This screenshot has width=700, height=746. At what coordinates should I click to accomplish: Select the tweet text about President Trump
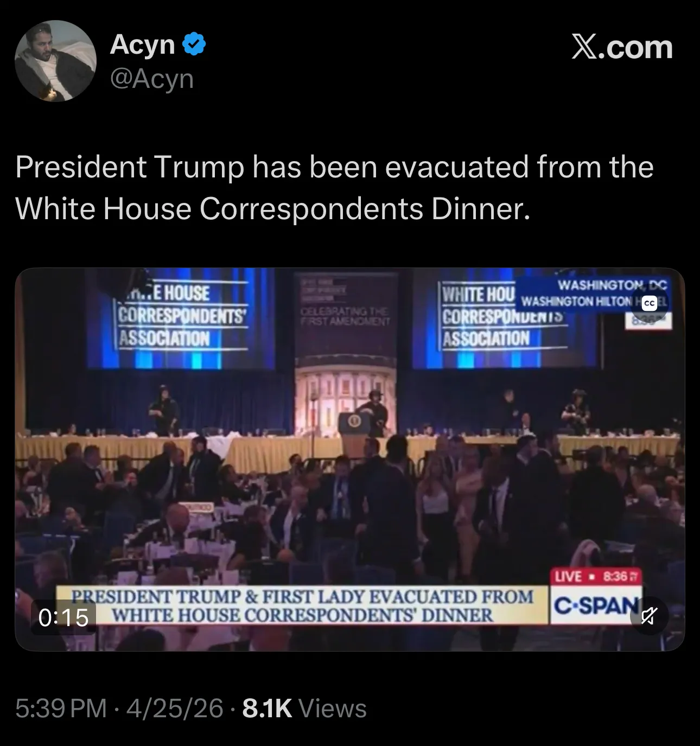tap(334, 188)
